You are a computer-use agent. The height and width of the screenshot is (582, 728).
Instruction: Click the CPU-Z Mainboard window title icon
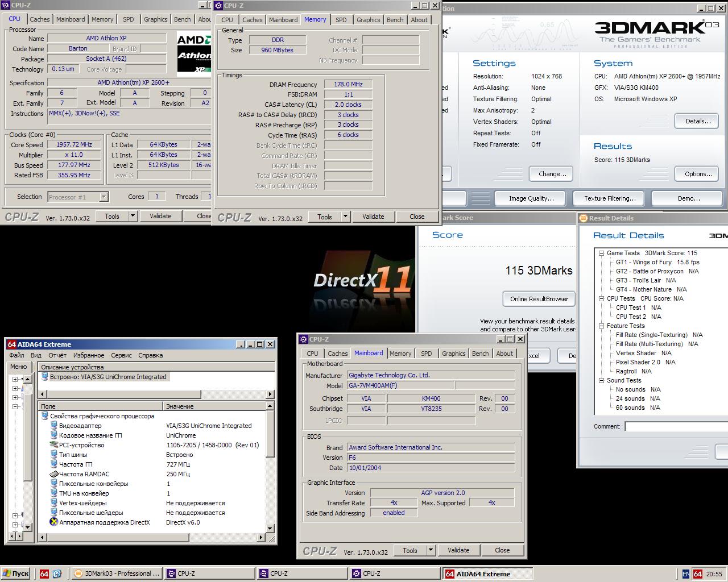coord(304,339)
